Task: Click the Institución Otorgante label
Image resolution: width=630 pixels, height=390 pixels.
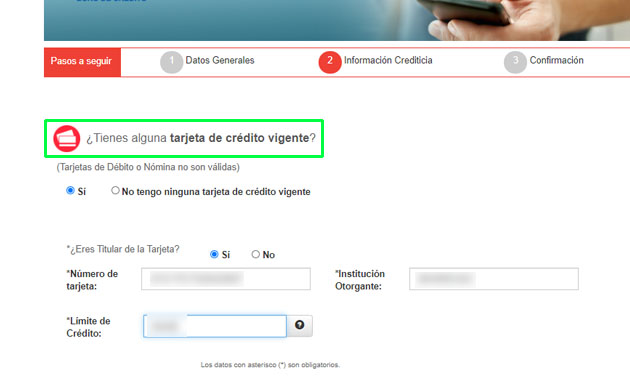Action: coord(360,280)
